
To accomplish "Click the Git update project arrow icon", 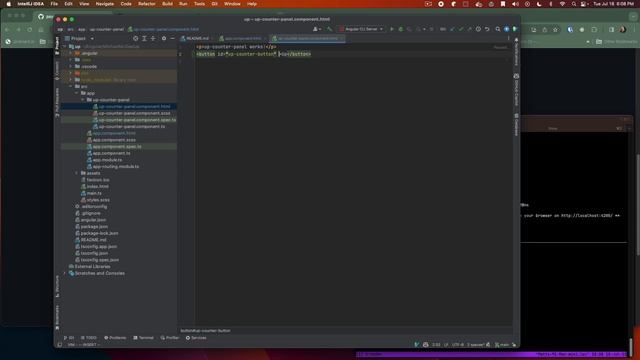I will [452, 29].
